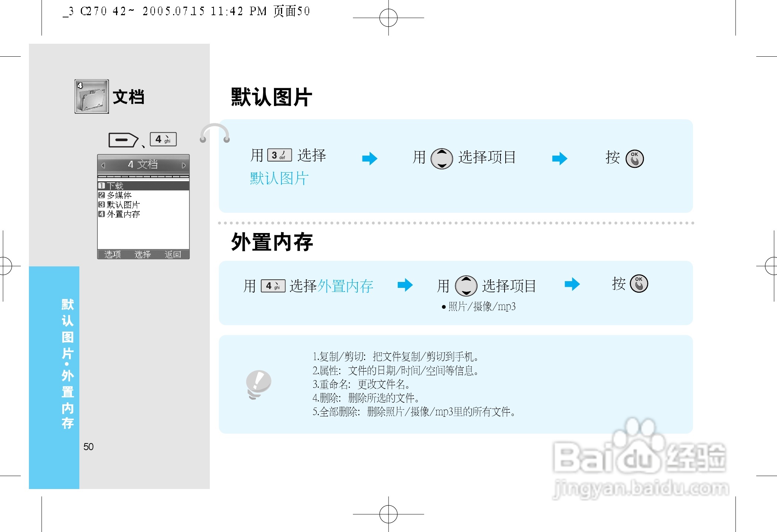Click the 4 ghi key before 选择外置内存
Viewport: 777px width, 532px height.
273,286
